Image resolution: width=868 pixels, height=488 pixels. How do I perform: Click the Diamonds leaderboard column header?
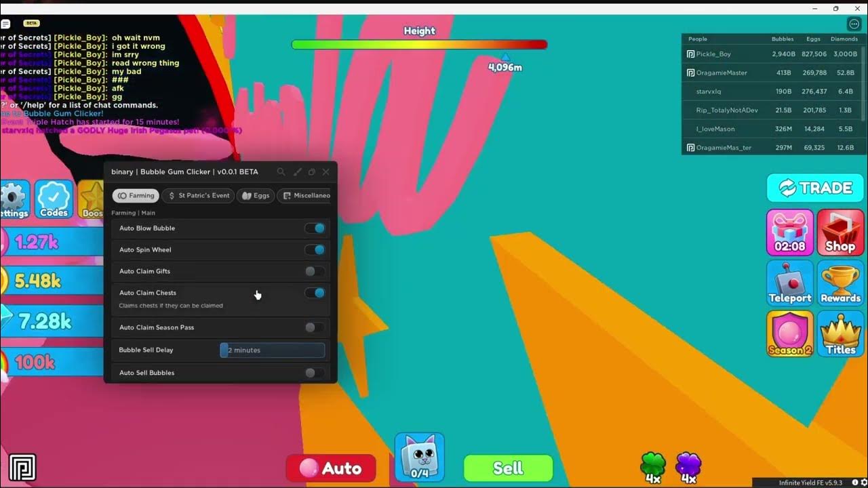pyautogui.click(x=844, y=39)
